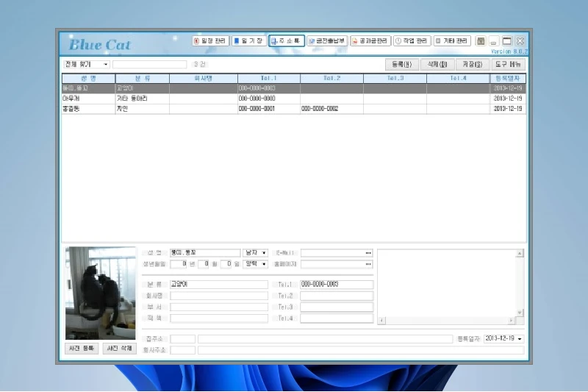Click the 사진 등록 photo register button
The image size is (588, 392).
click(82, 349)
